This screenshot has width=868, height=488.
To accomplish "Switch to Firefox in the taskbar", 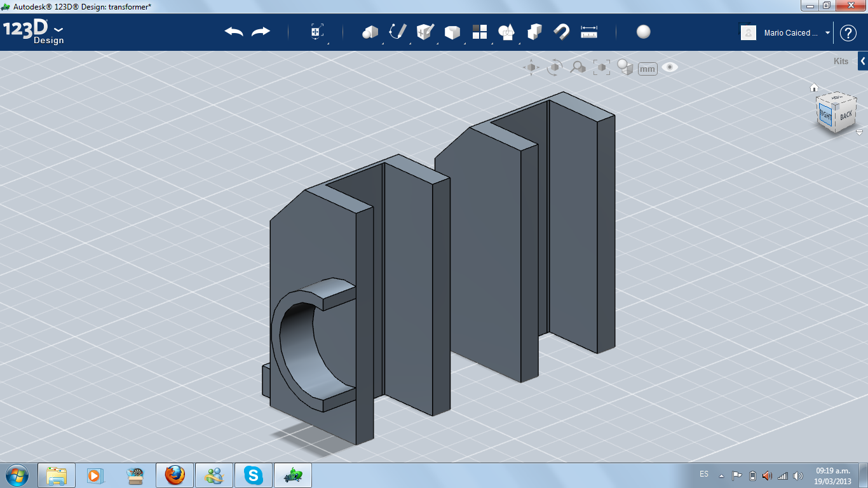I will pyautogui.click(x=175, y=475).
